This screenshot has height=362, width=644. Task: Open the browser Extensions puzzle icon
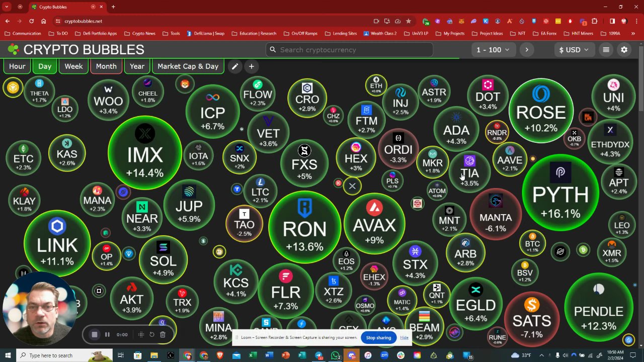click(x=595, y=21)
